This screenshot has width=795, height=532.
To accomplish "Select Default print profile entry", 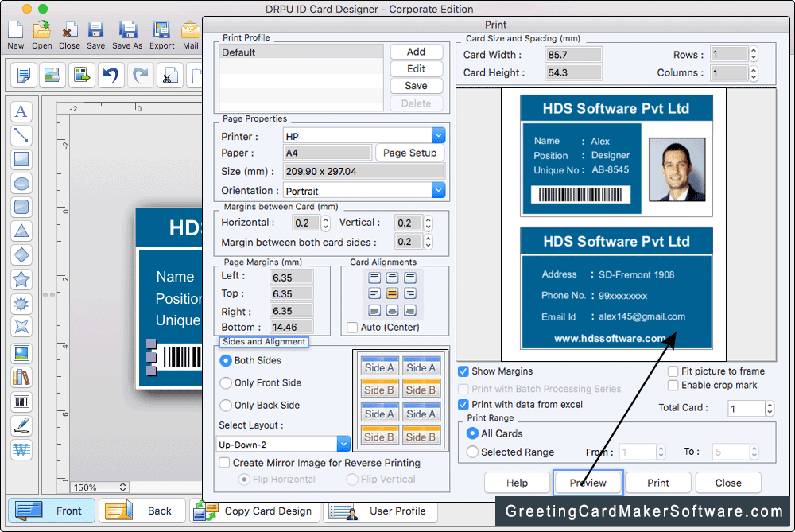I will [x=301, y=52].
